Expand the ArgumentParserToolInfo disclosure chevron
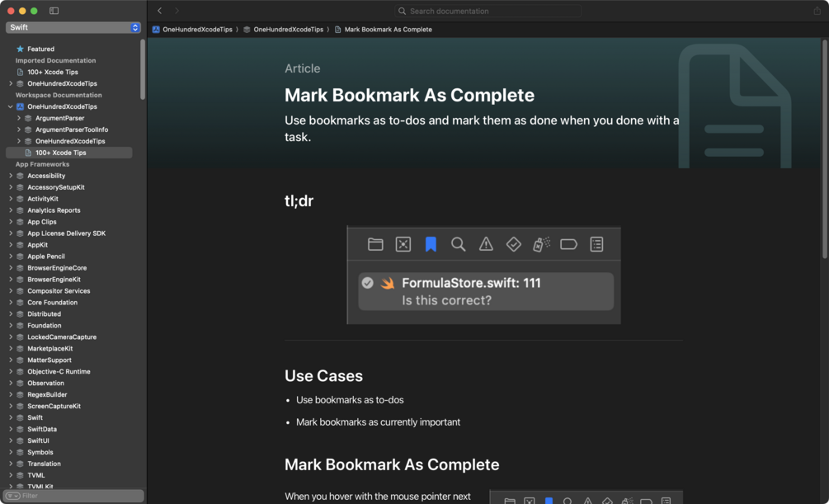The image size is (829, 504). 18,130
